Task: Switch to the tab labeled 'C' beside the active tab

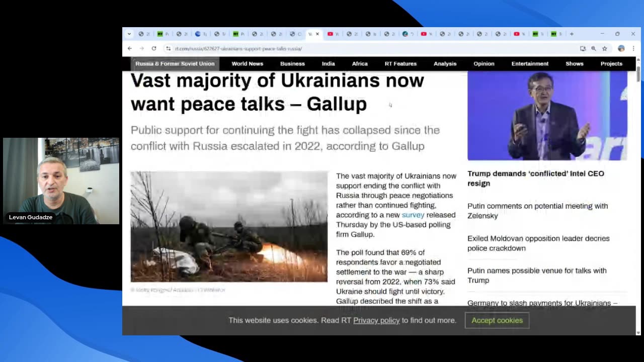Action: pos(295,34)
